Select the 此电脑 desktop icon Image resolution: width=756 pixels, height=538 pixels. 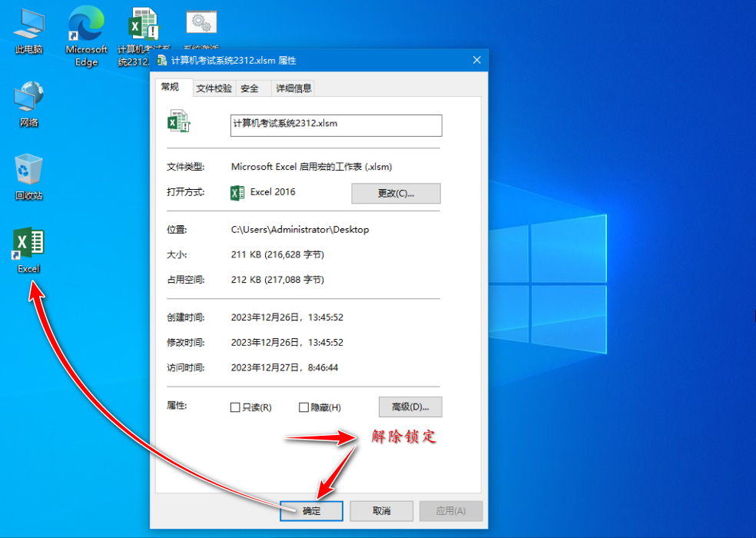29,32
